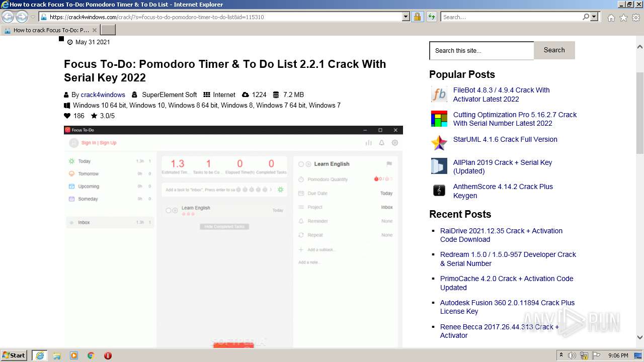Click the 9:06 PM clock
Screen dimensions: 644x362
618,355
